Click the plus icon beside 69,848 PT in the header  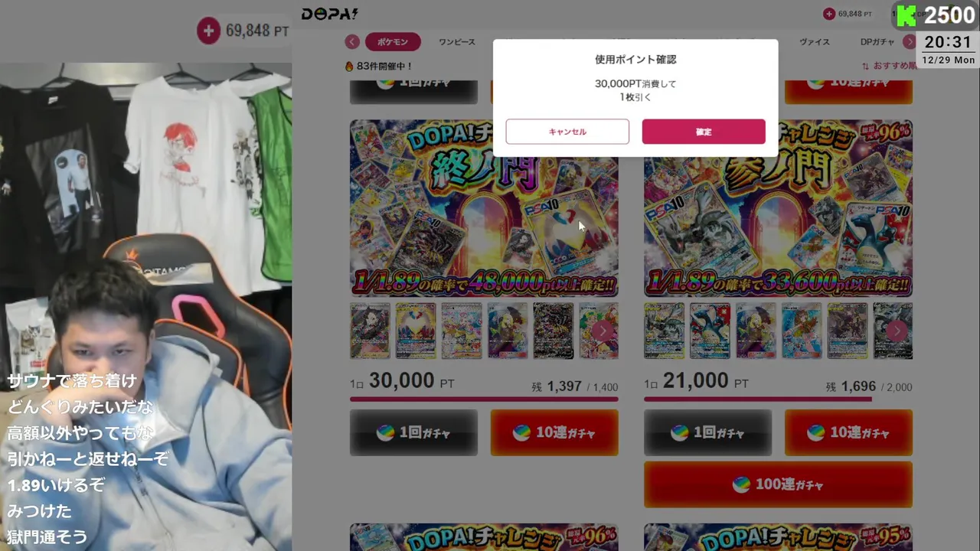(829, 14)
